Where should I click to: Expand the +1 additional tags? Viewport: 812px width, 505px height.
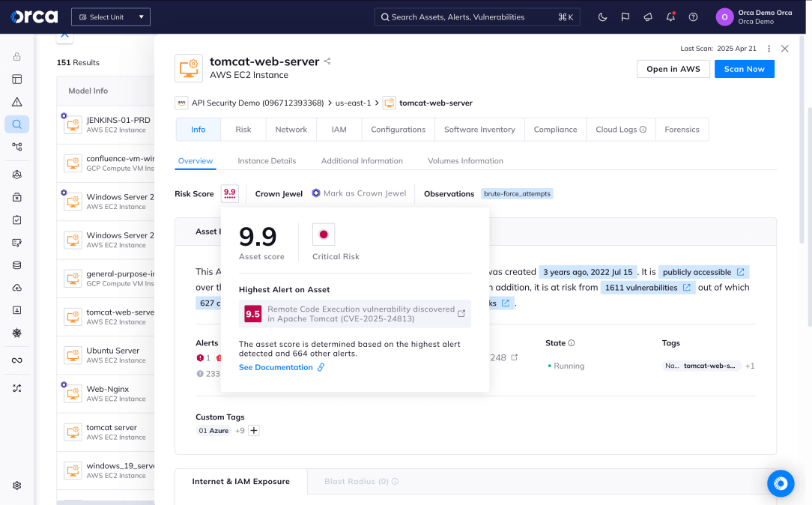(750, 366)
